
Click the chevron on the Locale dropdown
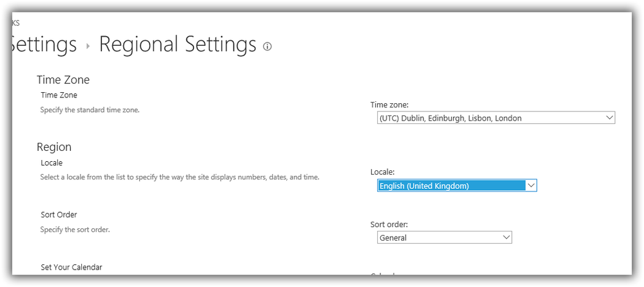(531, 186)
